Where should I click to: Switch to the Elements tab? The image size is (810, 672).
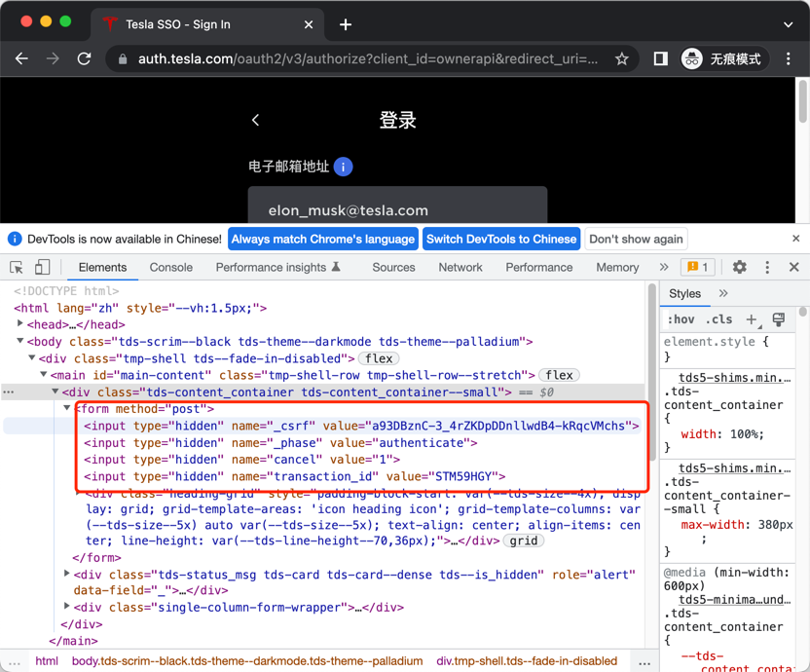point(102,267)
